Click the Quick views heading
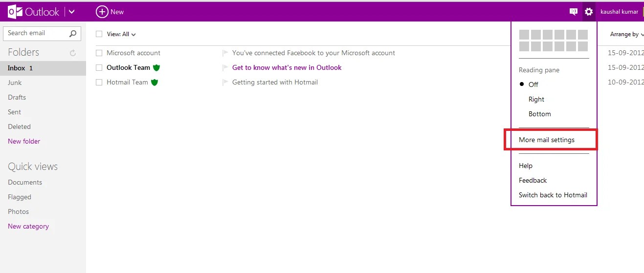This screenshot has width=644, height=273. pyautogui.click(x=33, y=167)
